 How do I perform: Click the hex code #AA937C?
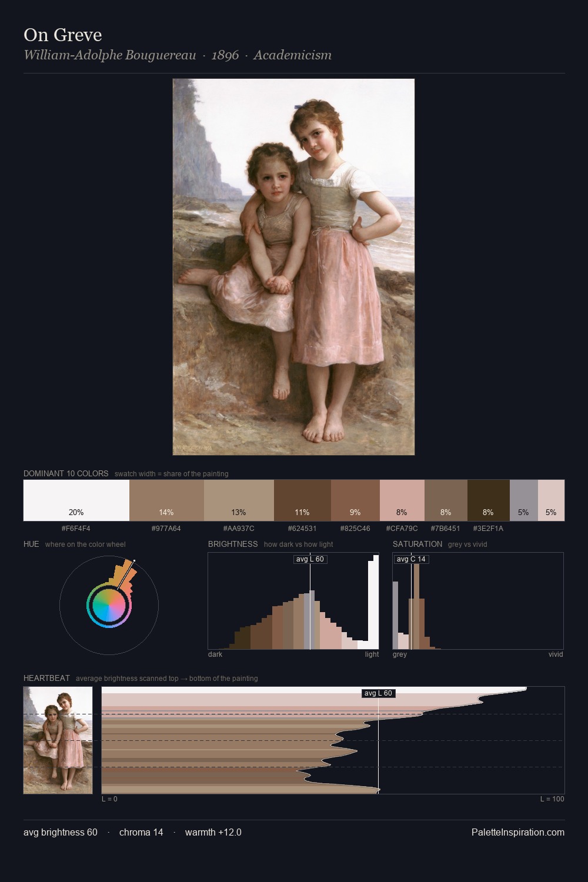pos(239,529)
